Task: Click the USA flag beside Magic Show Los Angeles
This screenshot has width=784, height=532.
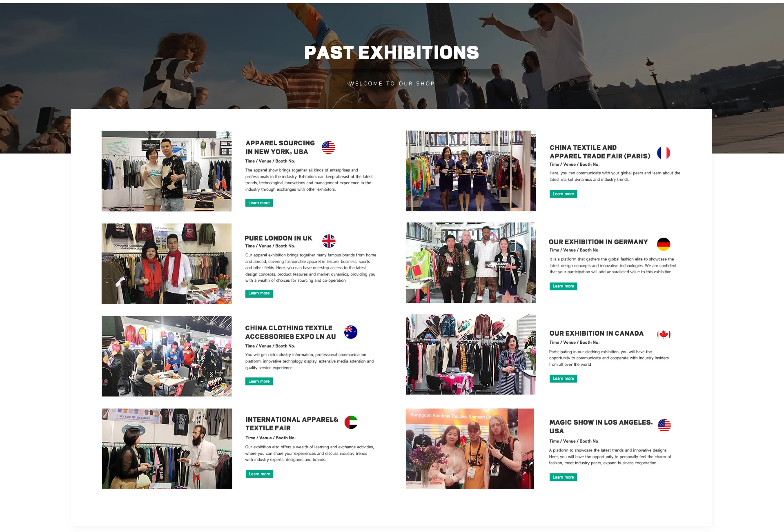Action: pos(664,425)
